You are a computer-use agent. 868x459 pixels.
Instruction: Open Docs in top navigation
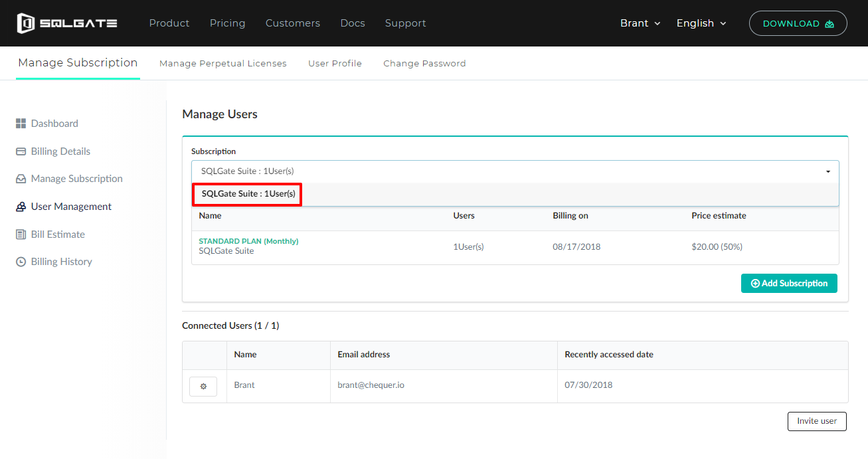353,23
